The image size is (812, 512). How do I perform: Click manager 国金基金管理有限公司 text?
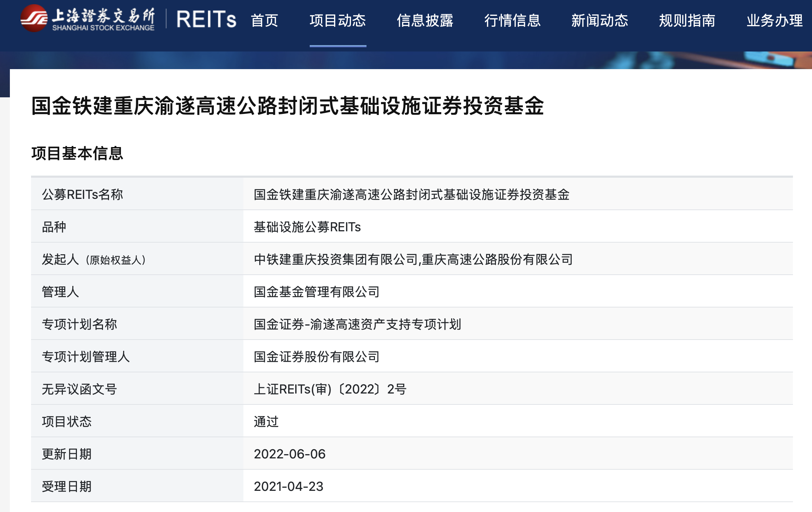pyautogui.click(x=317, y=292)
